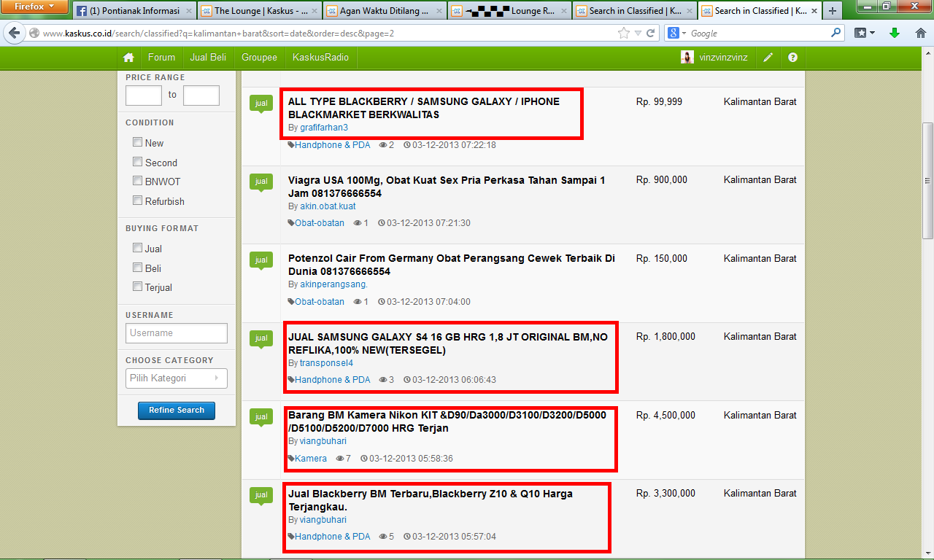Click green jual badge beside ALL TYPE BLACKBERRY listing
Image resolution: width=934 pixels, height=560 pixels.
click(x=261, y=104)
